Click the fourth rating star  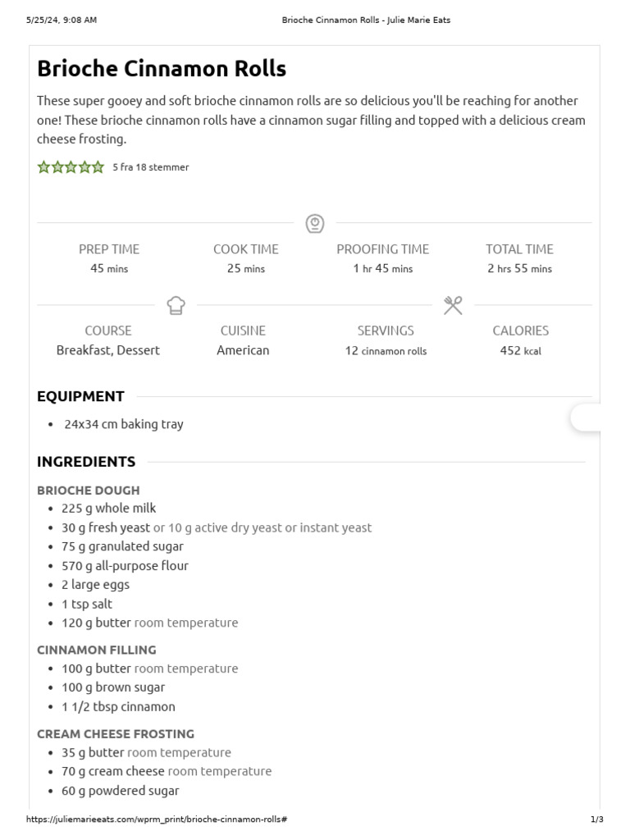pyautogui.click(x=84, y=167)
